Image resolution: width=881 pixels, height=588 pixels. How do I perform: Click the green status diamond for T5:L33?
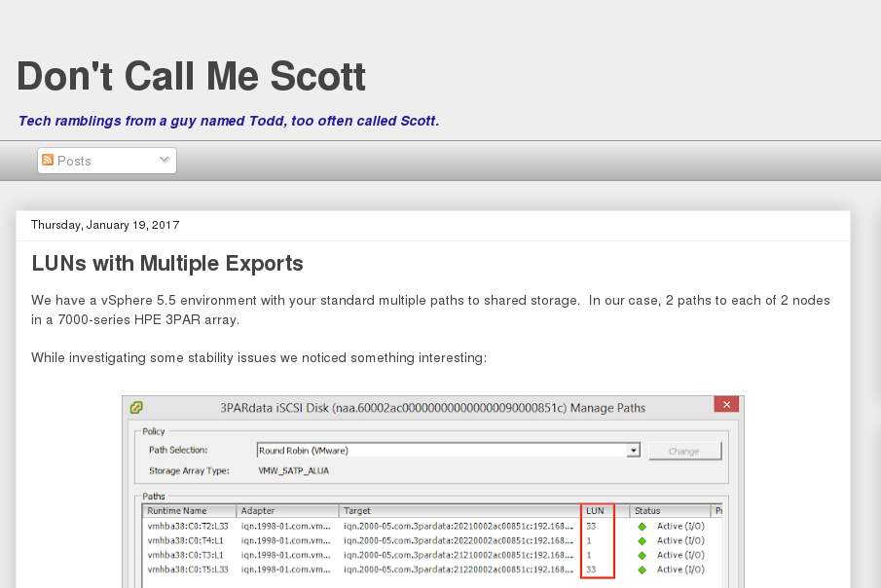pyautogui.click(x=642, y=570)
